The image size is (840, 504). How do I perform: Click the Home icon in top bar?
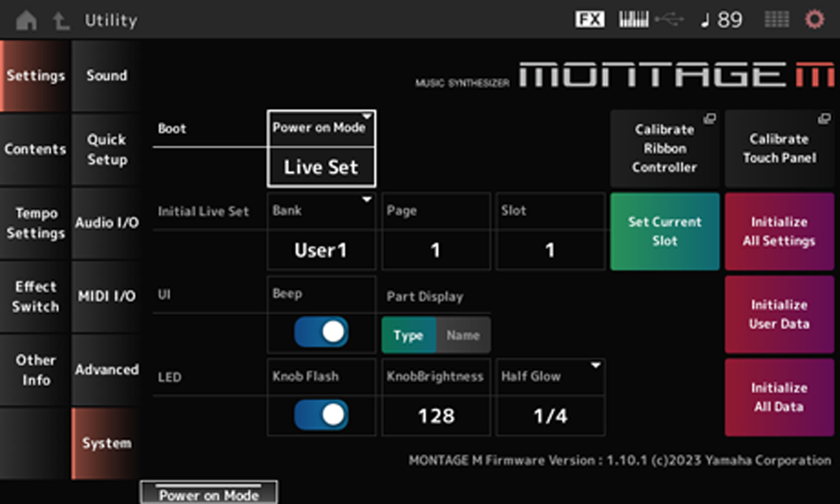click(x=27, y=20)
